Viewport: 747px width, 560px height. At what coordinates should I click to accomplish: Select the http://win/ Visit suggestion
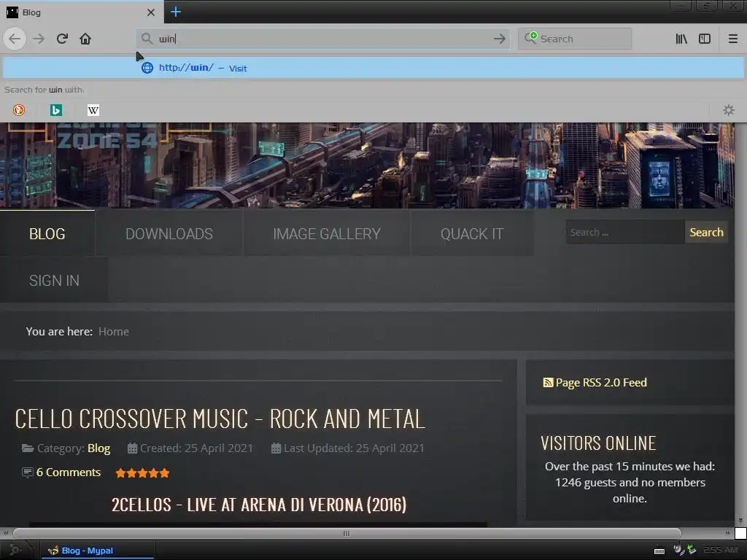(x=373, y=68)
